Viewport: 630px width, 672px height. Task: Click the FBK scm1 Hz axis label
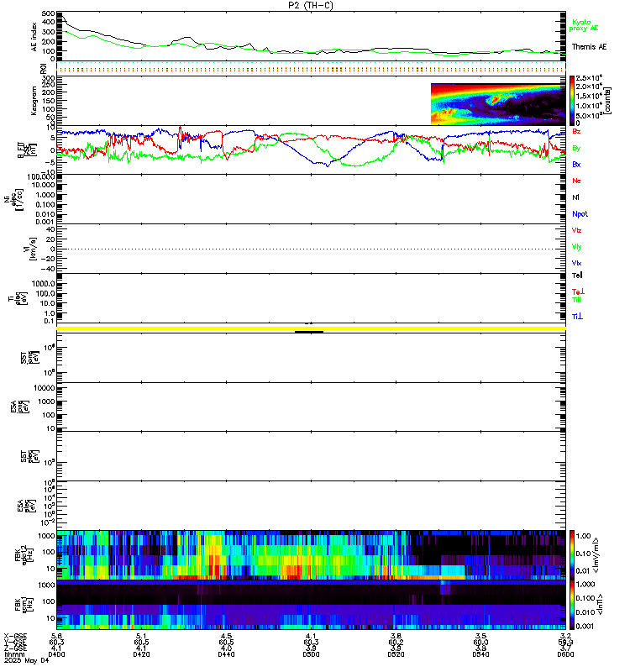point(24,604)
